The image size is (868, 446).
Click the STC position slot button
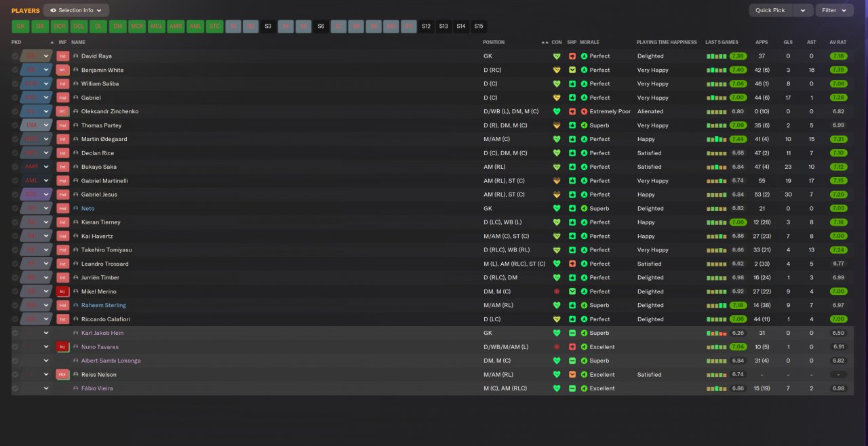click(215, 26)
